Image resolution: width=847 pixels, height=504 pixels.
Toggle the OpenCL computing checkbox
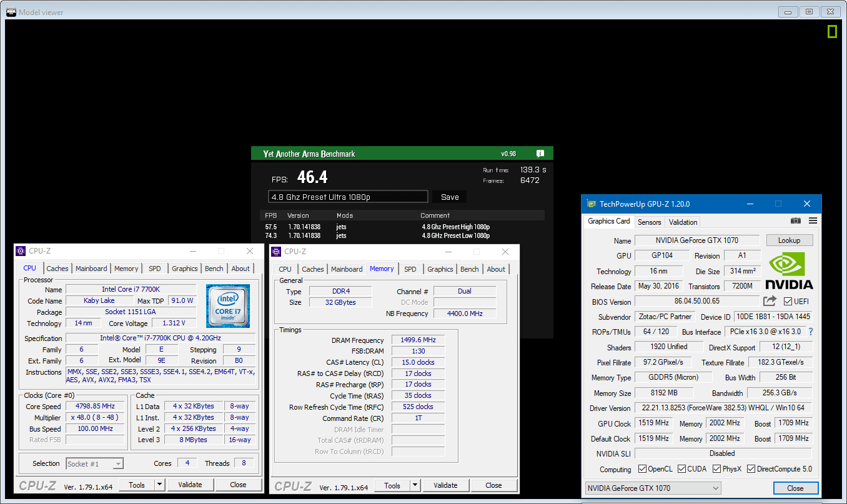642,469
